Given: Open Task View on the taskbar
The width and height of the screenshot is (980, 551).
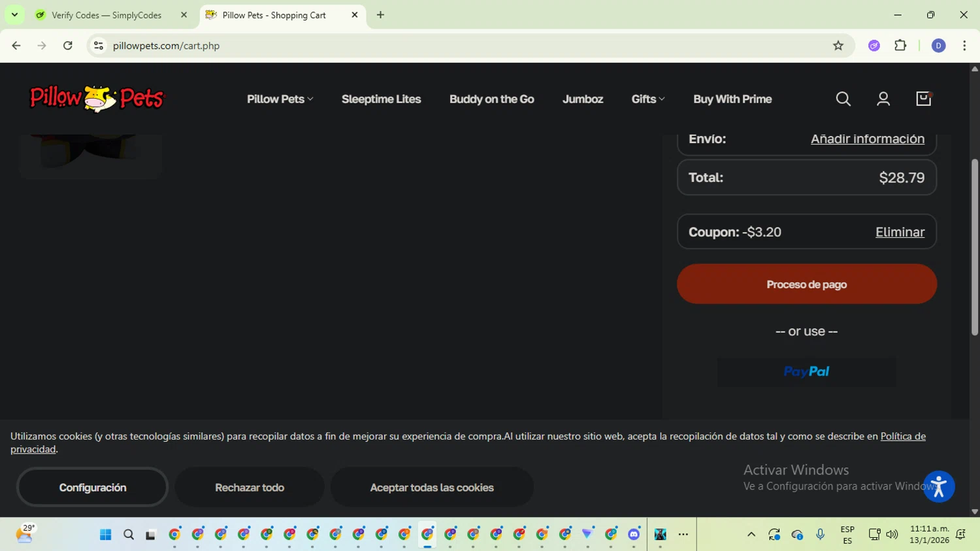Looking at the screenshot, I should (151, 535).
